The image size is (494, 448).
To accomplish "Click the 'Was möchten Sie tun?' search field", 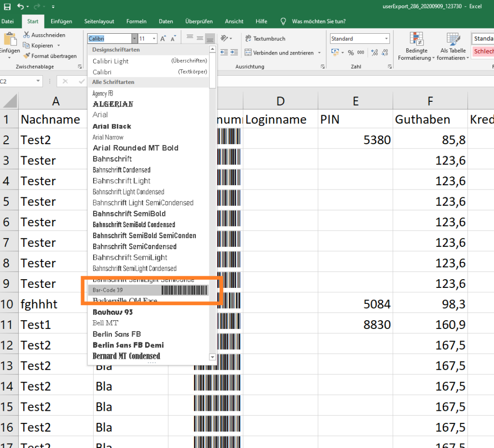I will pyautogui.click(x=318, y=21).
